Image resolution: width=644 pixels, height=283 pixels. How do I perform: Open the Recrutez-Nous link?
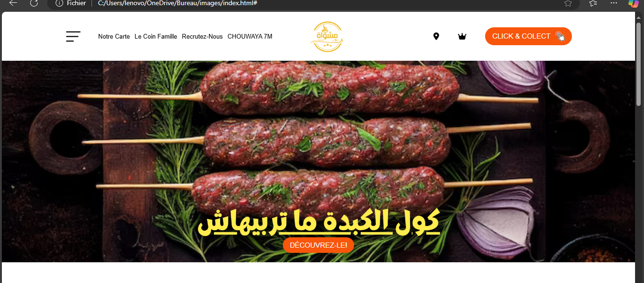click(202, 36)
